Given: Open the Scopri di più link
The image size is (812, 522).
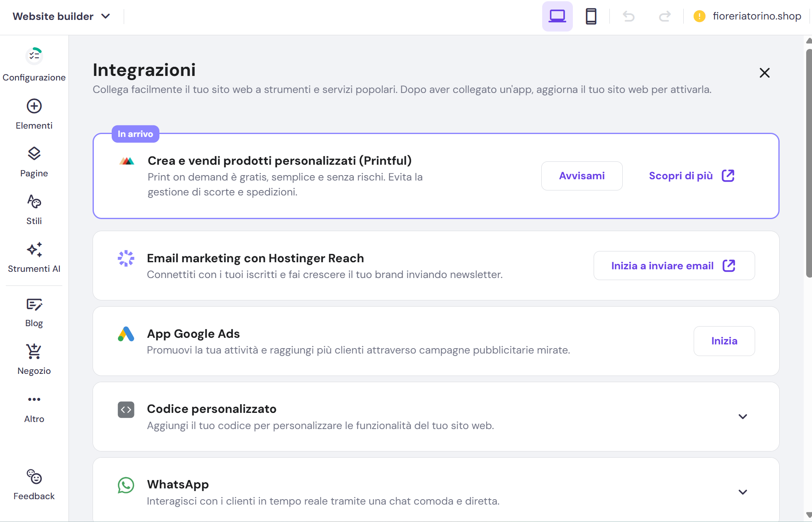Looking at the screenshot, I should pos(691,176).
